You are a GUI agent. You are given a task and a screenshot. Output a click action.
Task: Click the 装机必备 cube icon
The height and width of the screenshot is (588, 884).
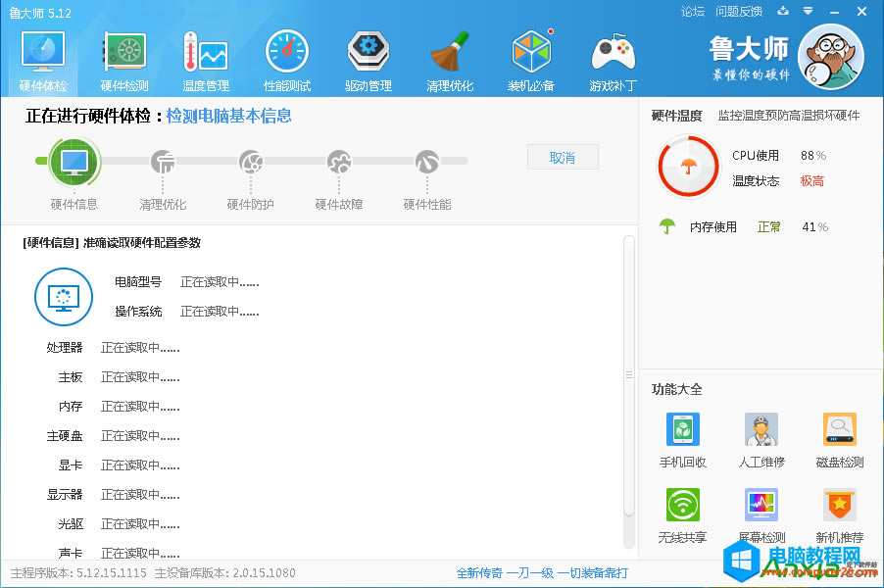531,59
